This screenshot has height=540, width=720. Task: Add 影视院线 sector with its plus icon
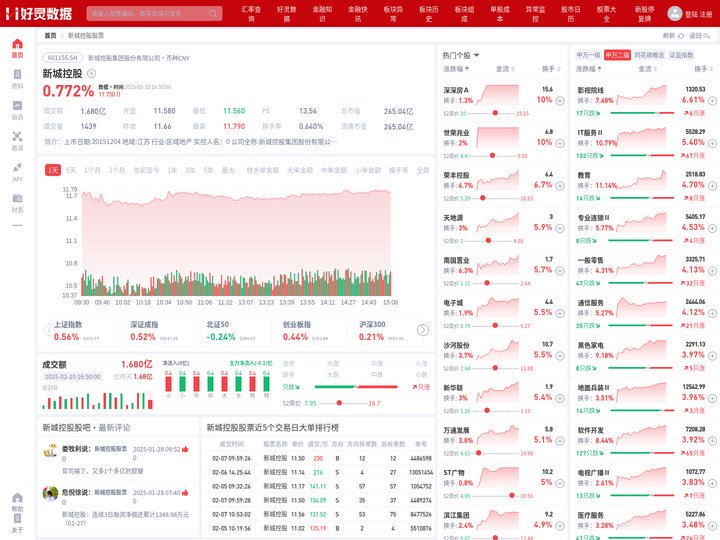(x=712, y=101)
